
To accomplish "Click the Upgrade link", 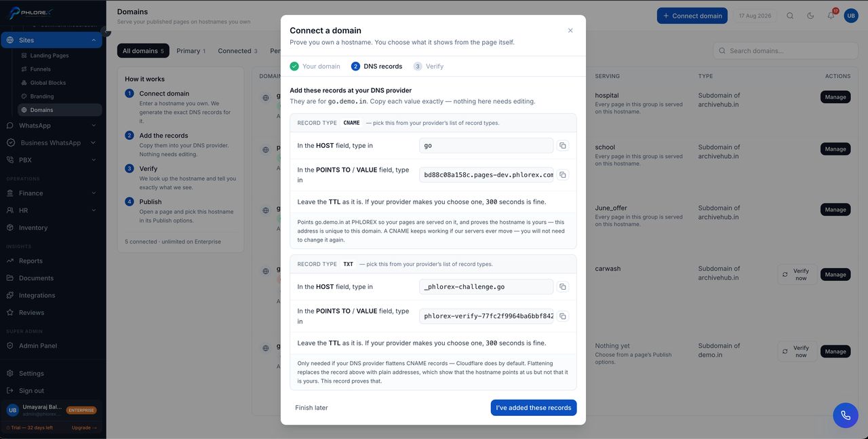I will click(x=84, y=428).
